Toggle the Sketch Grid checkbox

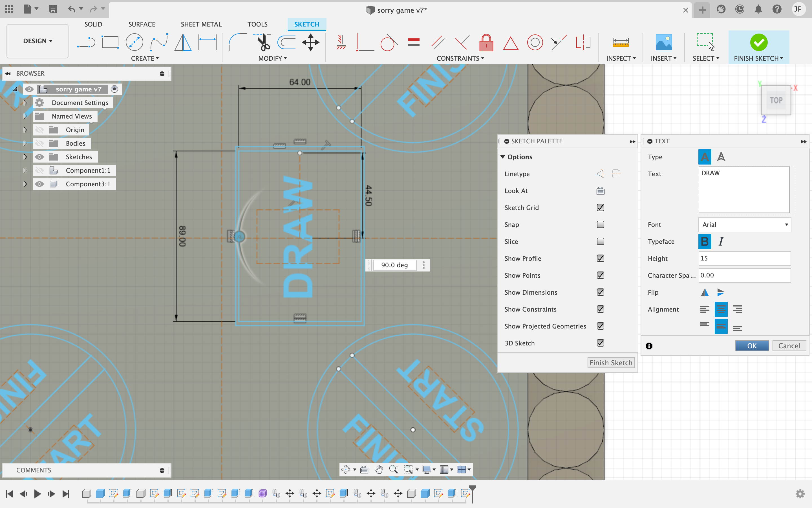click(600, 207)
